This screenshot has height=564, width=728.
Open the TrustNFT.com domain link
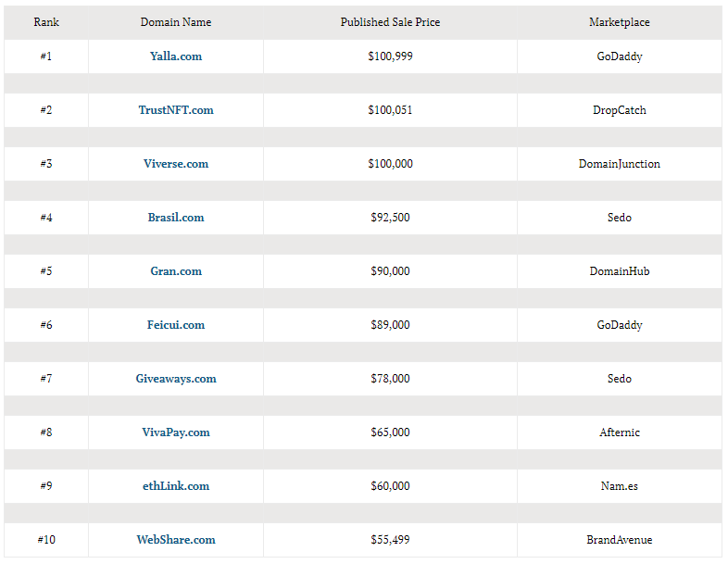click(175, 110)
